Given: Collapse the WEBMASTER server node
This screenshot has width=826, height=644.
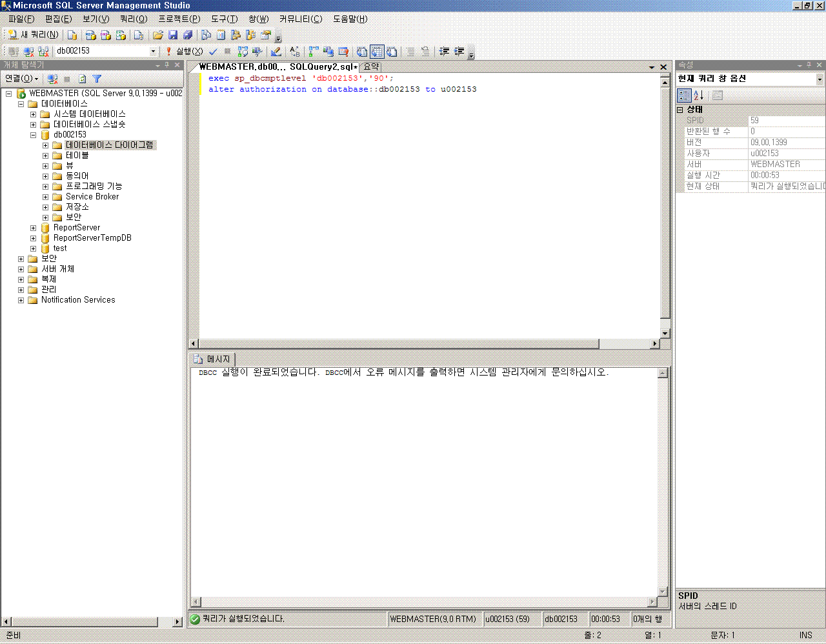Looking at the screenshot, I should tap(8, 94).
